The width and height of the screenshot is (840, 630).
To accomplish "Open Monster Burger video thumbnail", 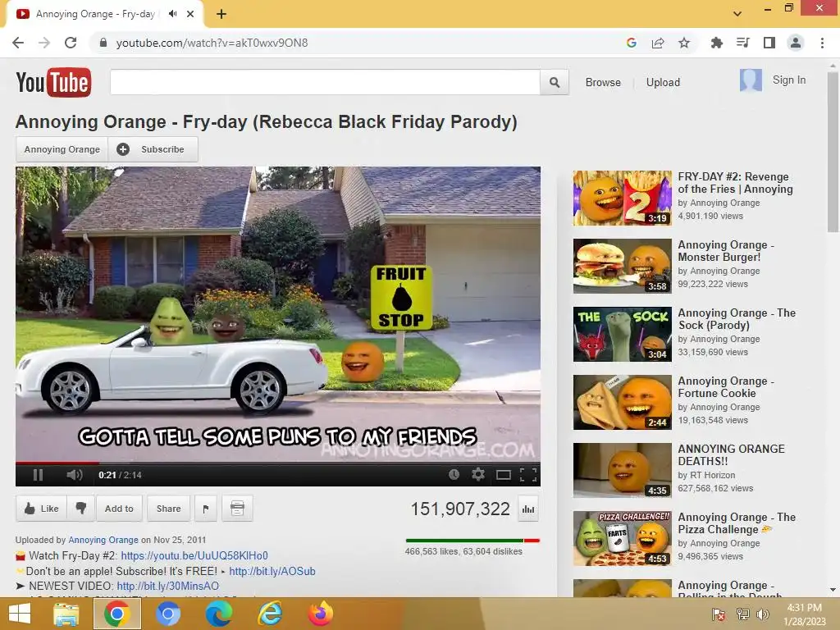I will [x=622, y=267].
